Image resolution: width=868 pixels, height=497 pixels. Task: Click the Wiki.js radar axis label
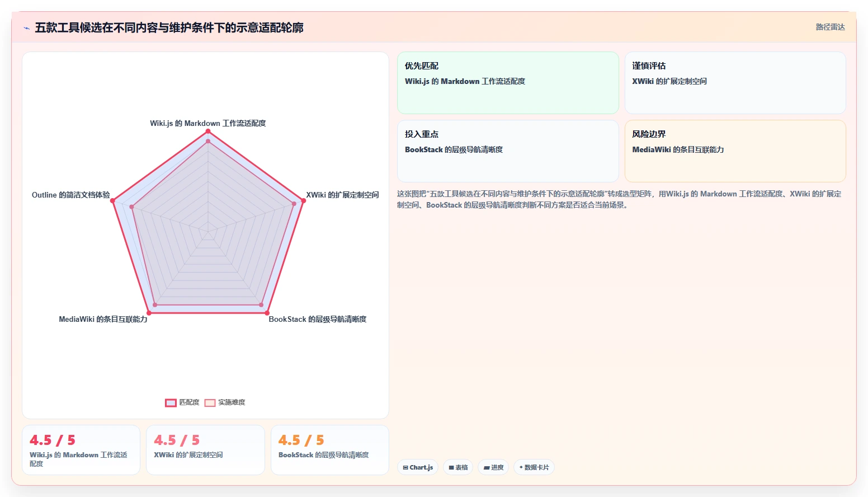point(208,123)
